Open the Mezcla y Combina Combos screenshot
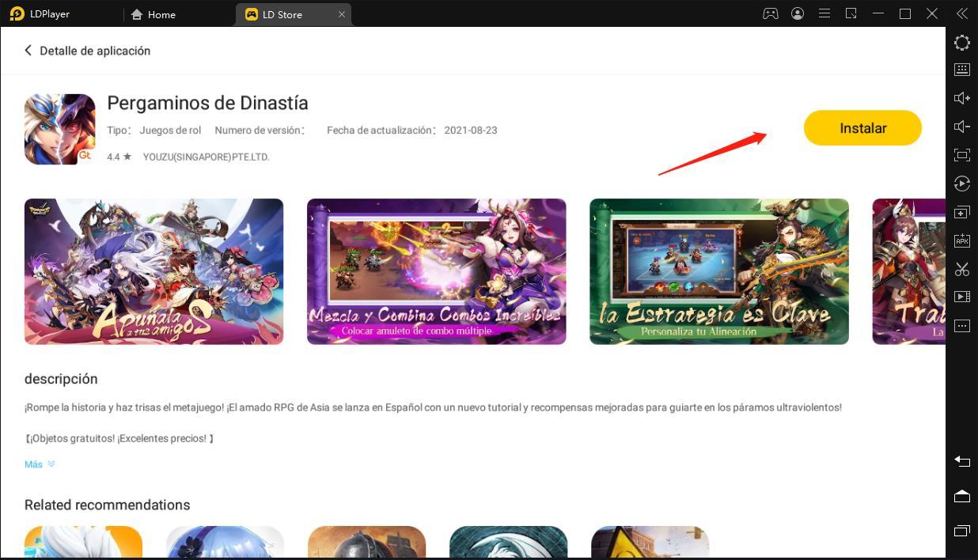Screen dimensions: 978x560 [436, 271]
